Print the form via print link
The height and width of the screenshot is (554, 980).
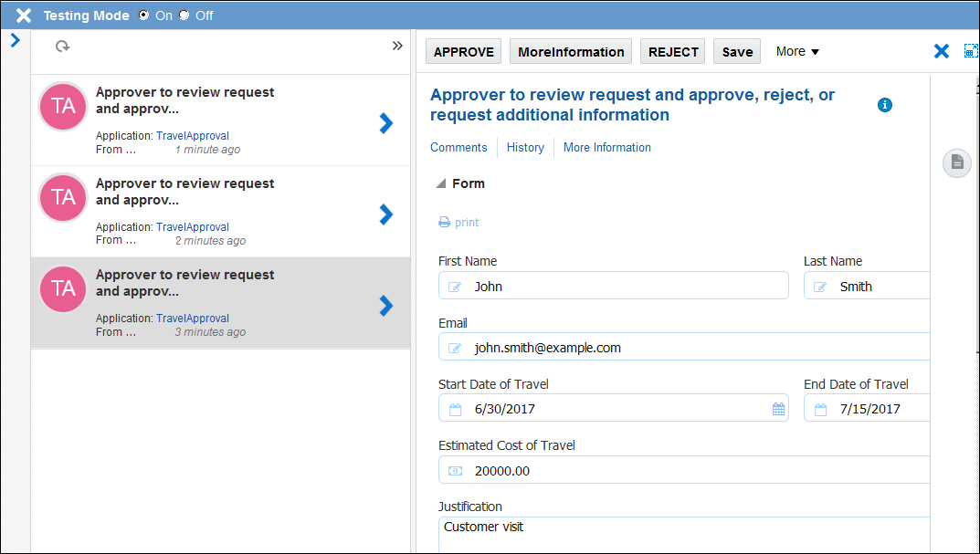[458, 223]
